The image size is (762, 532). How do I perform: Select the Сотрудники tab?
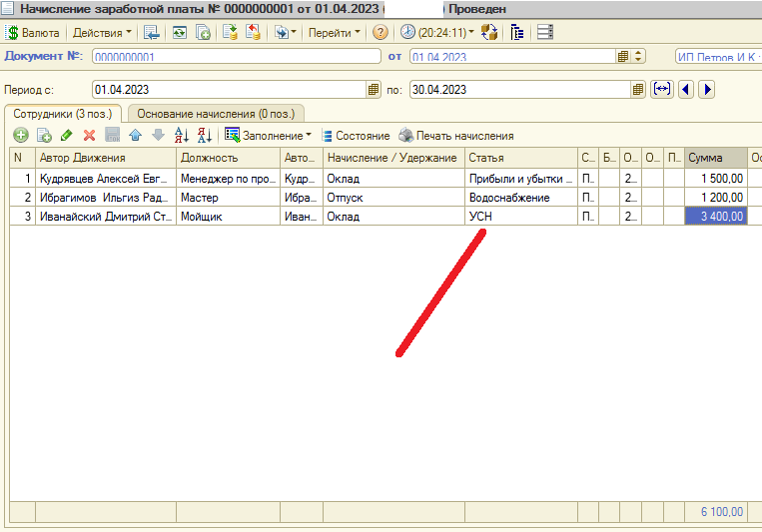coord(64,114)
